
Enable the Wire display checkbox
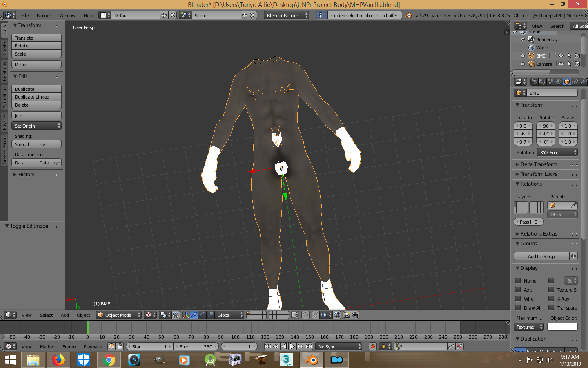pyautogui.click(x=518, y=298)
